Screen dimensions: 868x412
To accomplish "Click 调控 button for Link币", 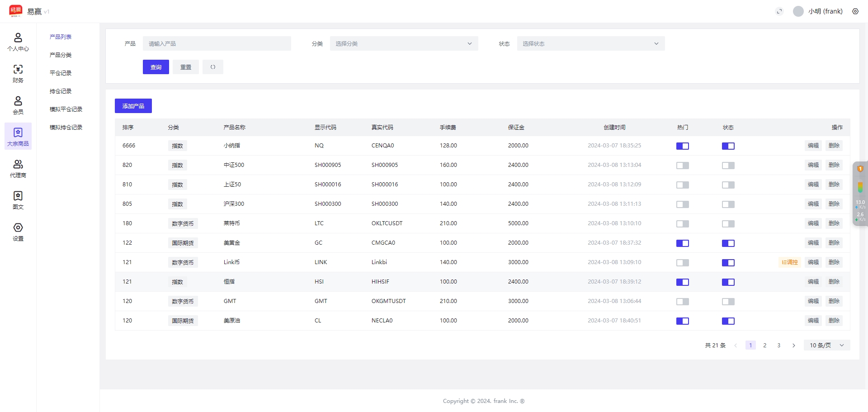I will [x=790, y=262].
